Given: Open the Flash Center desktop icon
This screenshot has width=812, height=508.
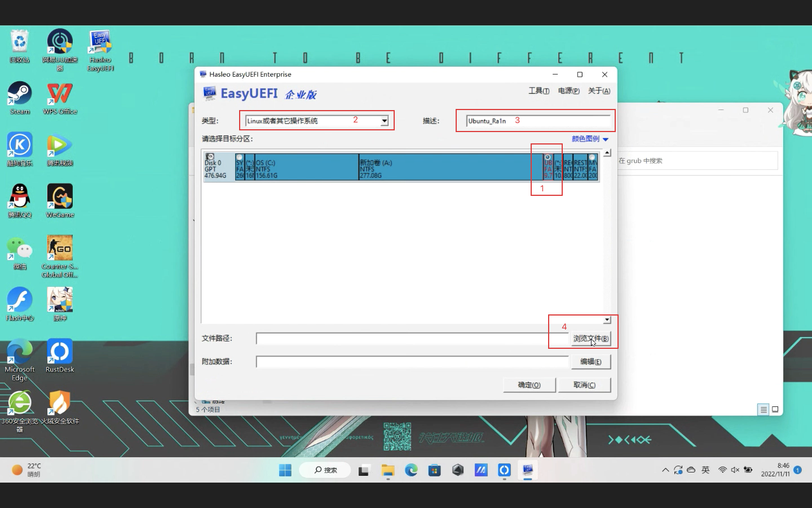Looking at the screenshot, I should 20,304.
